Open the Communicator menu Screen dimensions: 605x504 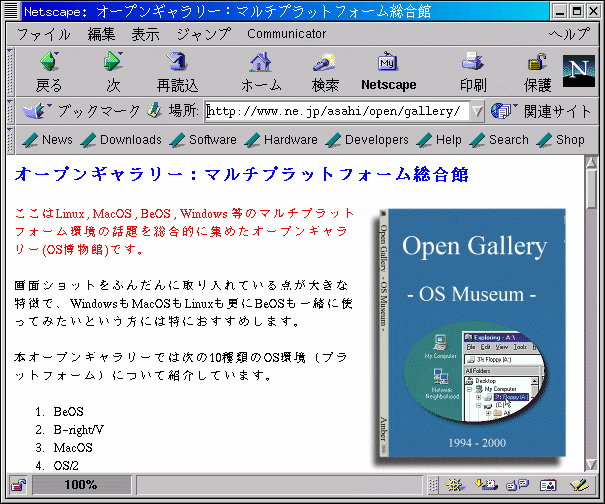[286, 34]
